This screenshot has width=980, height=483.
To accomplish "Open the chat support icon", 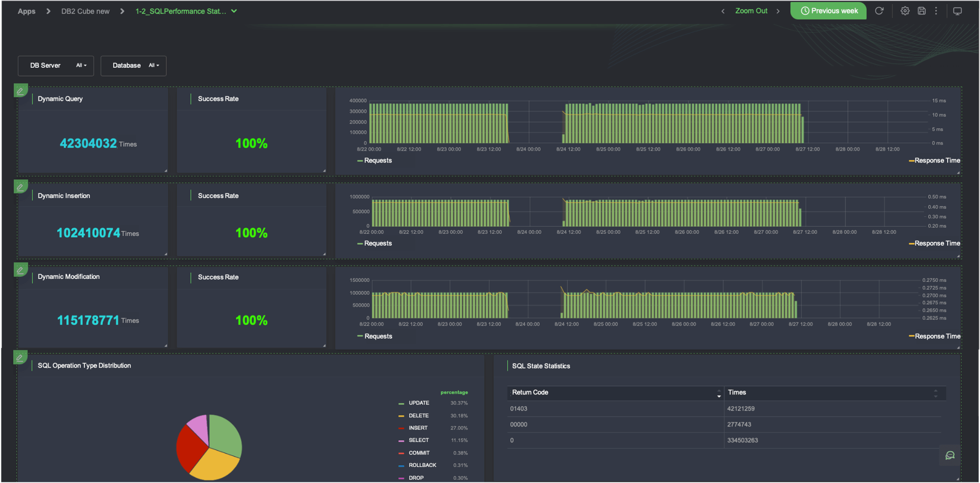I will (950, 455).
